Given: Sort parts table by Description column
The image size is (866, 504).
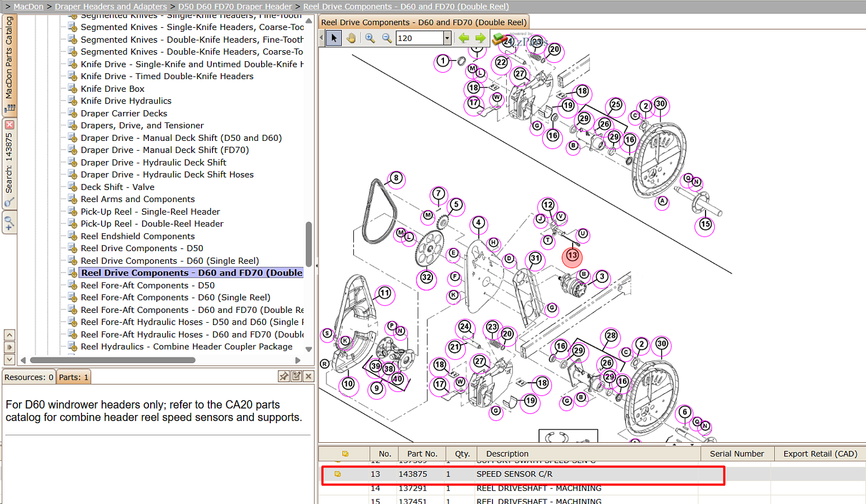Looking at the screenshot, I should (x=588, y=454).
